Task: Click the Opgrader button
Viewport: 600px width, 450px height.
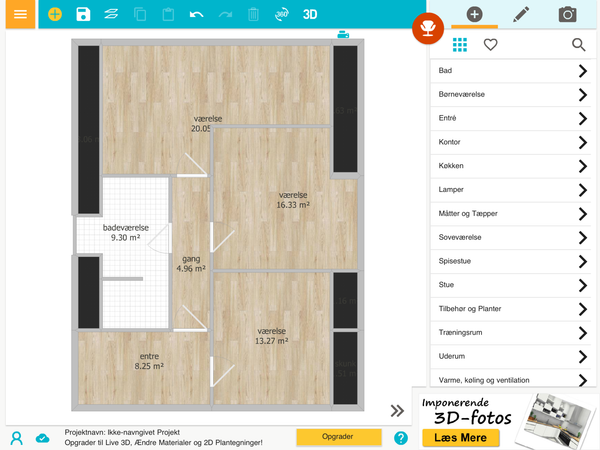Action: tap(340, 438)
